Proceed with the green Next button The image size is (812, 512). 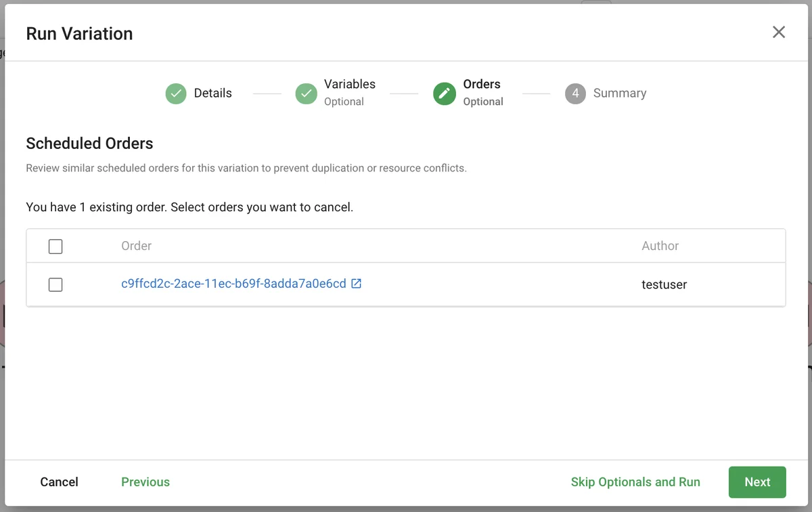pos(757,482)
